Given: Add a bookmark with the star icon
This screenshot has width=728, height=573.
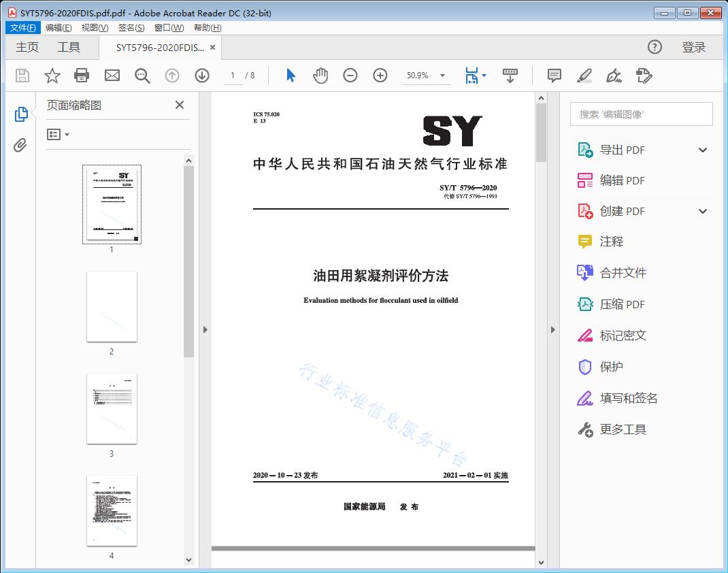Looking at the screenshot, I should (52, 76).
